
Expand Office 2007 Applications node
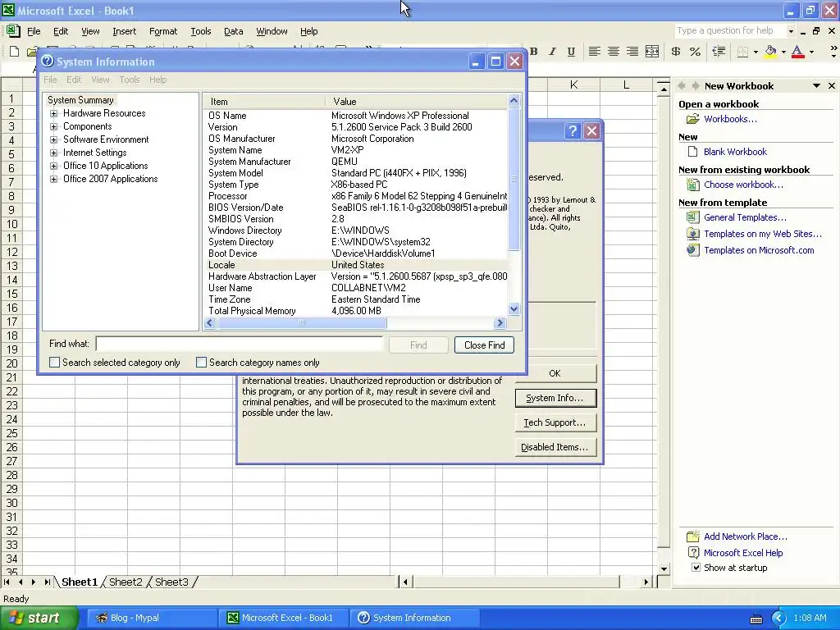pyautogui.click(x=53, y=179)
